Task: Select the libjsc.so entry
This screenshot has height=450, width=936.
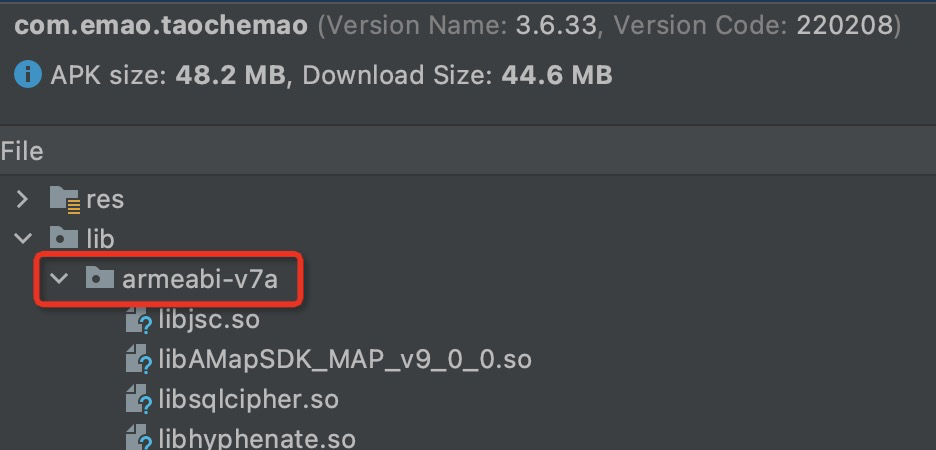Action: (209, 320)
